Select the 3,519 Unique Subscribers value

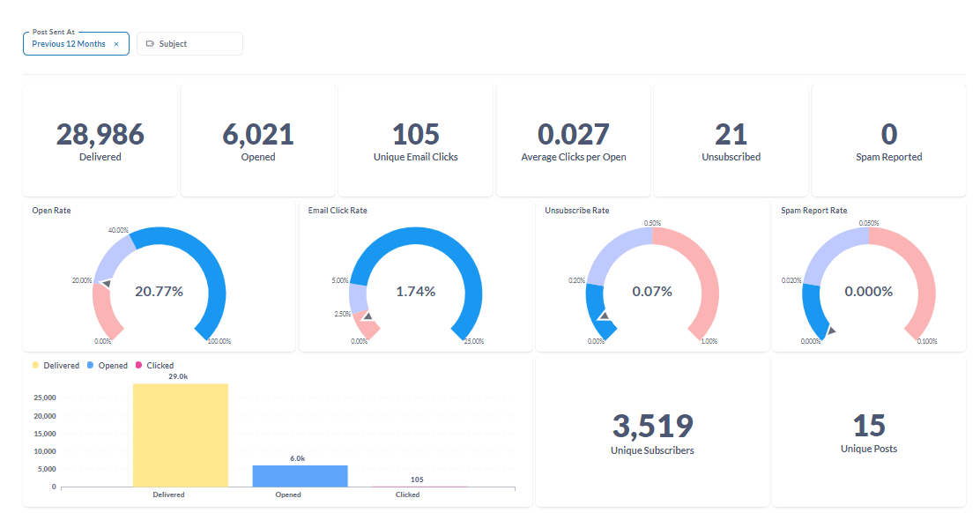coord(652,427)
